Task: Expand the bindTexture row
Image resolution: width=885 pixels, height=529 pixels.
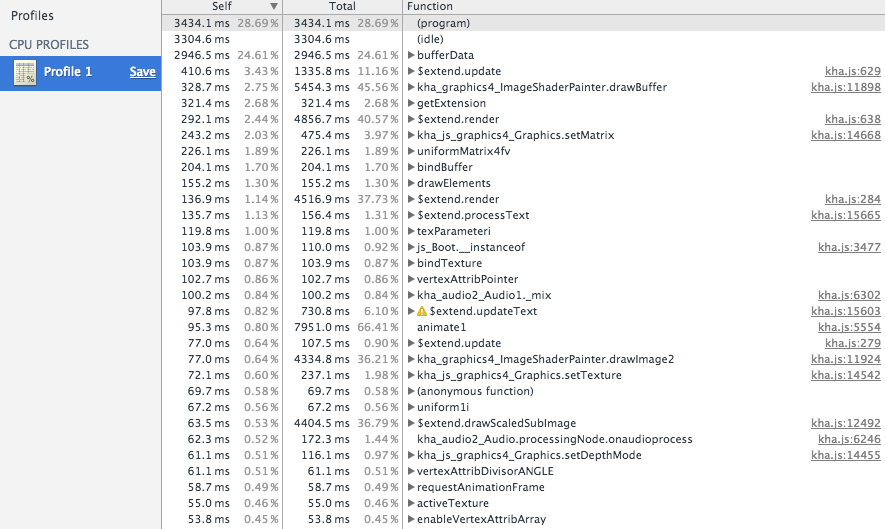Action: pos(411,263)
